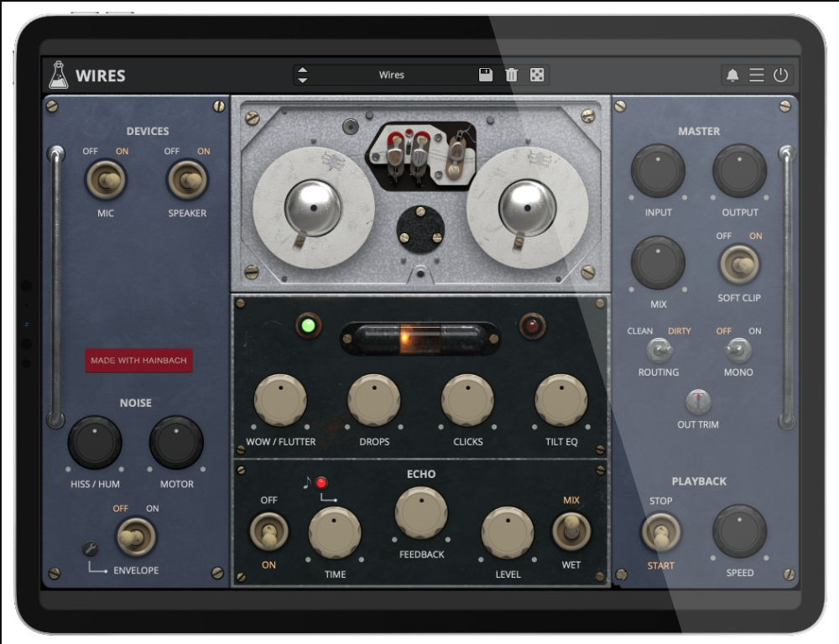Click the OUT TRIM small knob
Screen dimensions: 839x644
click(698, 402)
